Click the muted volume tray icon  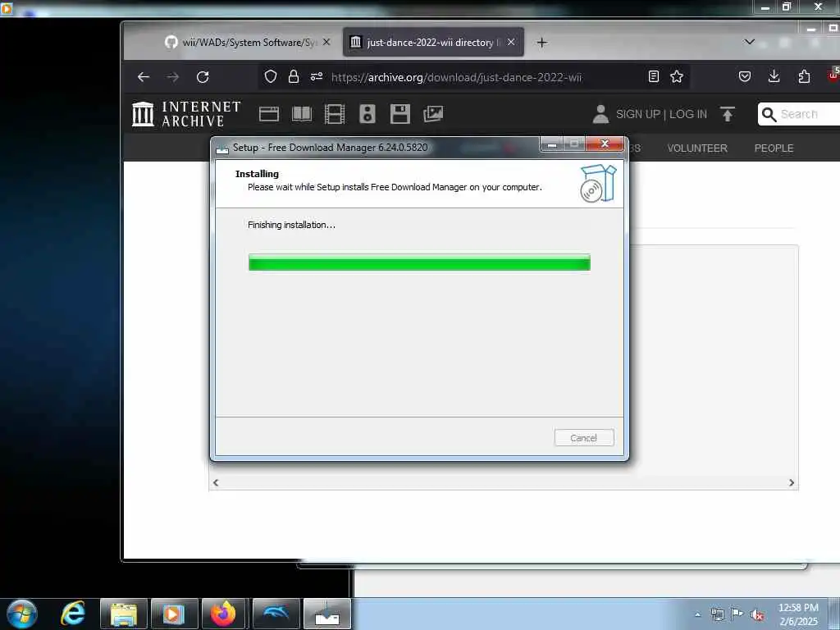757,615
